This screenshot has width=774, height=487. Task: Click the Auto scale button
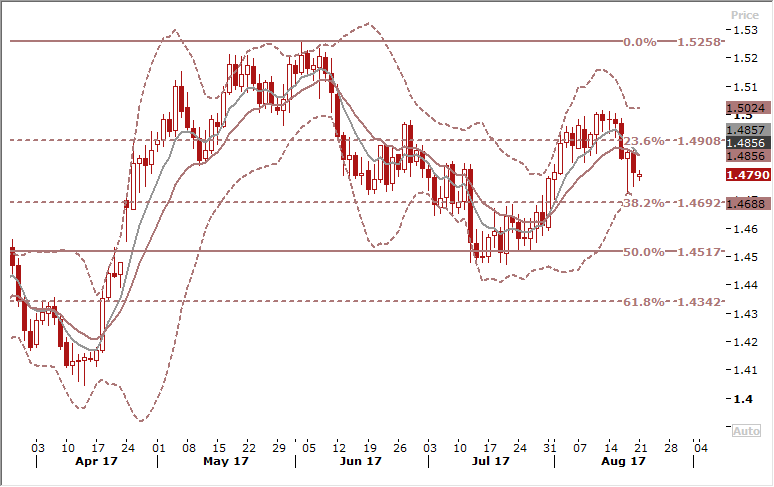(x=746, y=431)
